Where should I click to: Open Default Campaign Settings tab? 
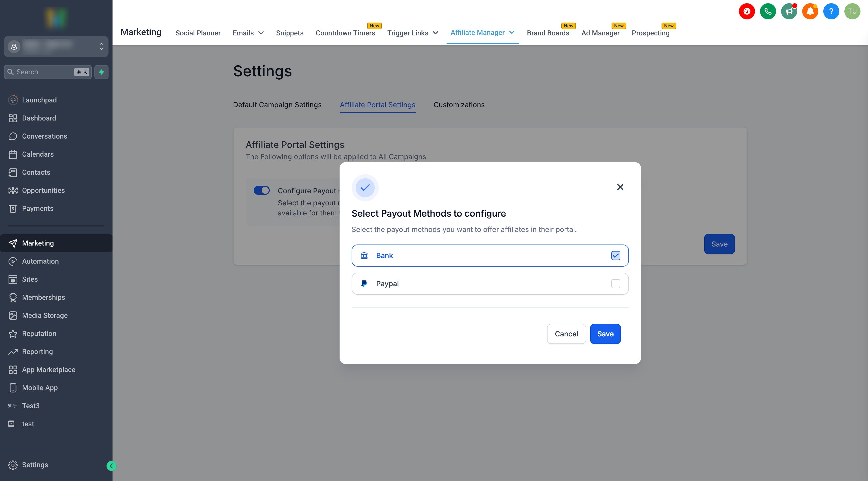tap(277, 105)
